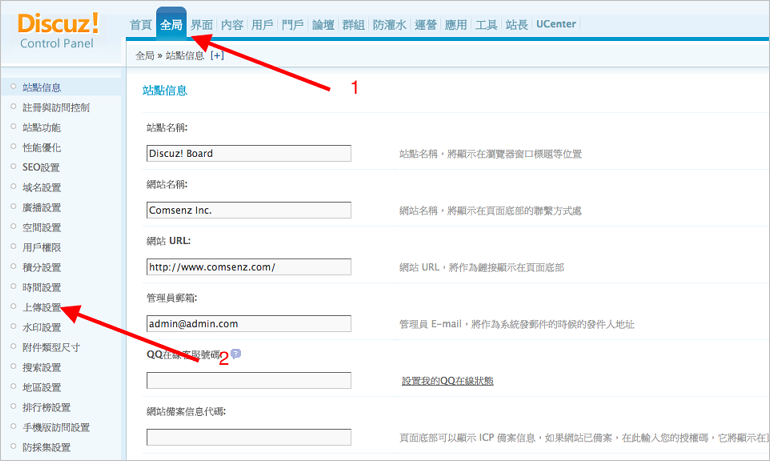Open 排行榜設置 in the sidebar
The image size is (770, 461).
click(47, 407)
